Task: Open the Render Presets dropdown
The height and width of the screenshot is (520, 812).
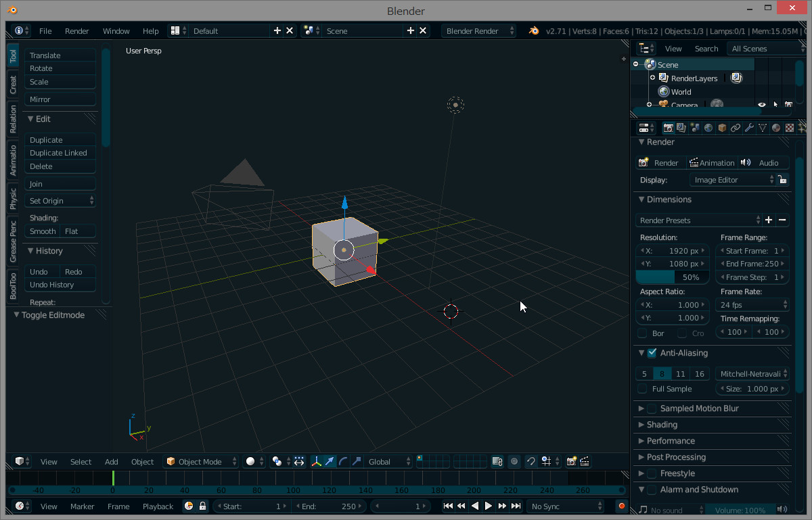Action: point(699,220)
